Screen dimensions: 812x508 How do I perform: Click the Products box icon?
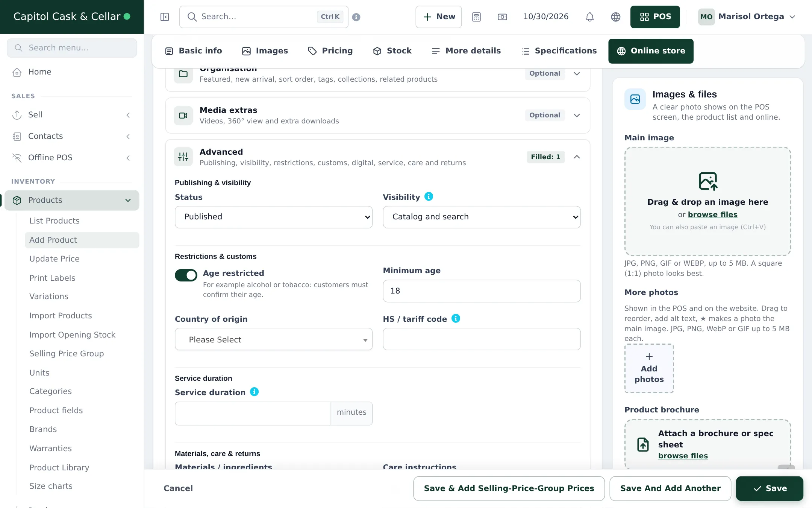(x=17, y=200)
